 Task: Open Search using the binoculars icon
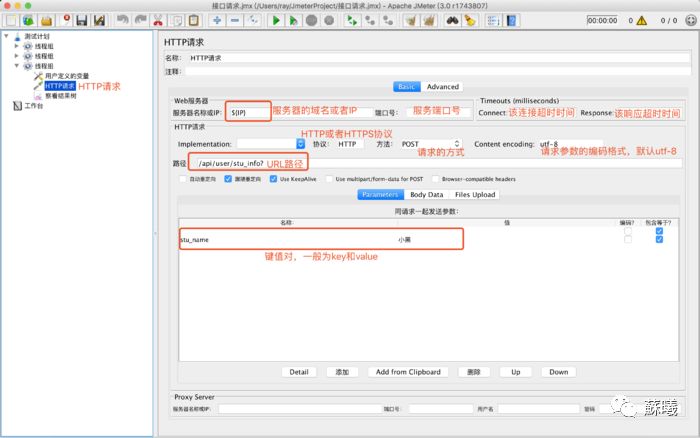tap(452, 21)
